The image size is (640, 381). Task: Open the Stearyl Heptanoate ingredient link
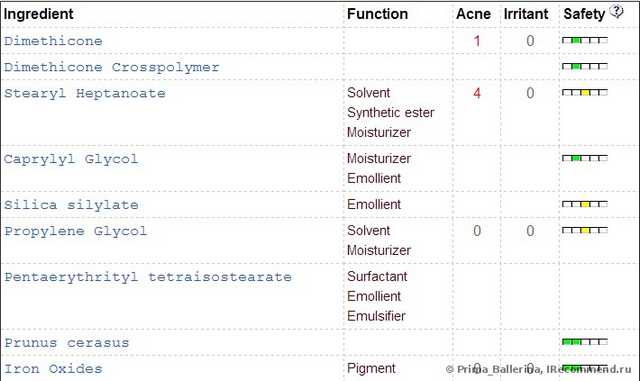[85, 94]
